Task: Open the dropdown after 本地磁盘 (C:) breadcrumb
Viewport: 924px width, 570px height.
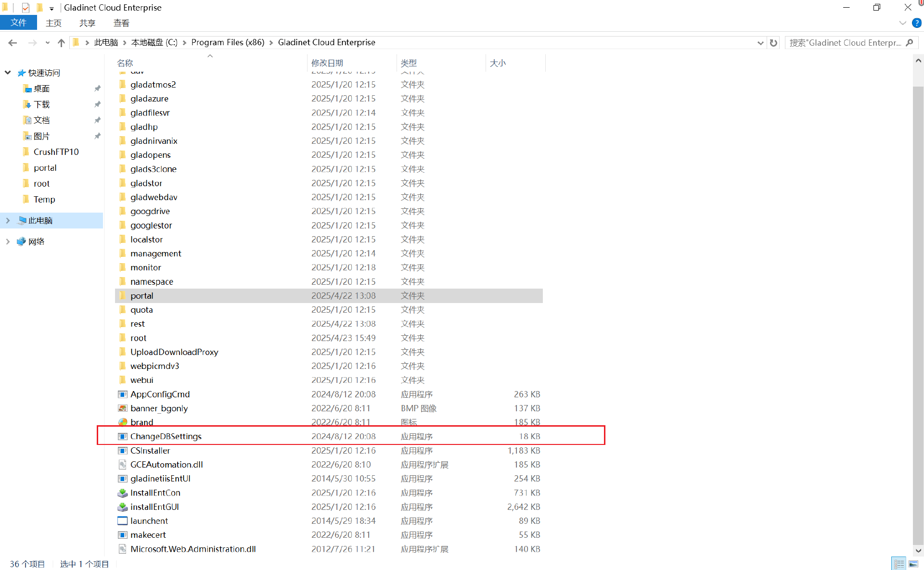Action: [x=184, y=43]
